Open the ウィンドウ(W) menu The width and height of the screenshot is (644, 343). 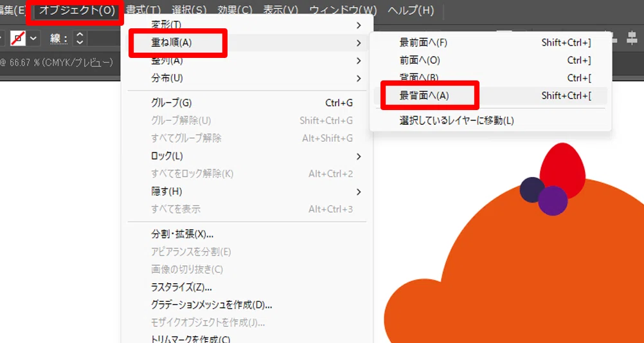click(343, 10)
